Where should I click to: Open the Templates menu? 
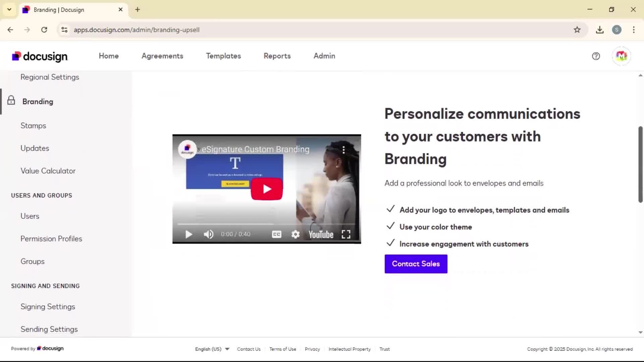coord(223,56)
